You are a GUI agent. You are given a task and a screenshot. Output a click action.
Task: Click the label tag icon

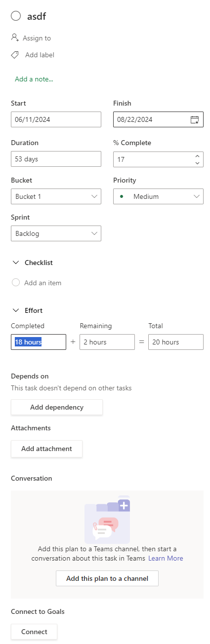click(15, 55)
